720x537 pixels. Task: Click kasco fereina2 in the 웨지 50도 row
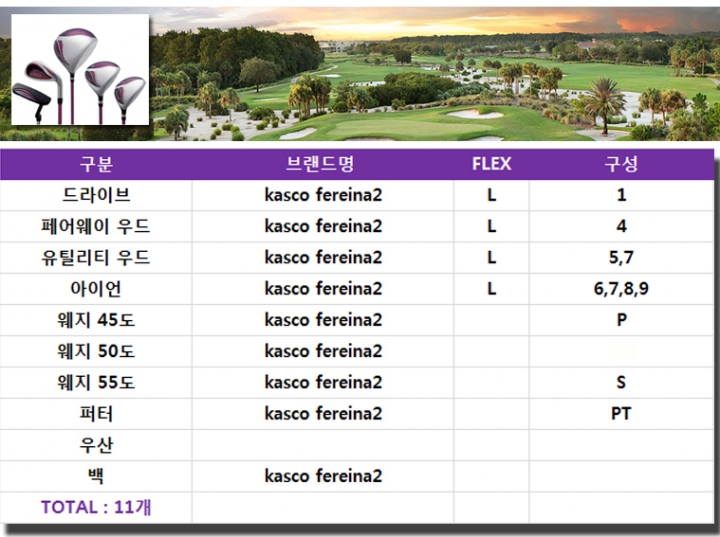(x=323, y=351)
